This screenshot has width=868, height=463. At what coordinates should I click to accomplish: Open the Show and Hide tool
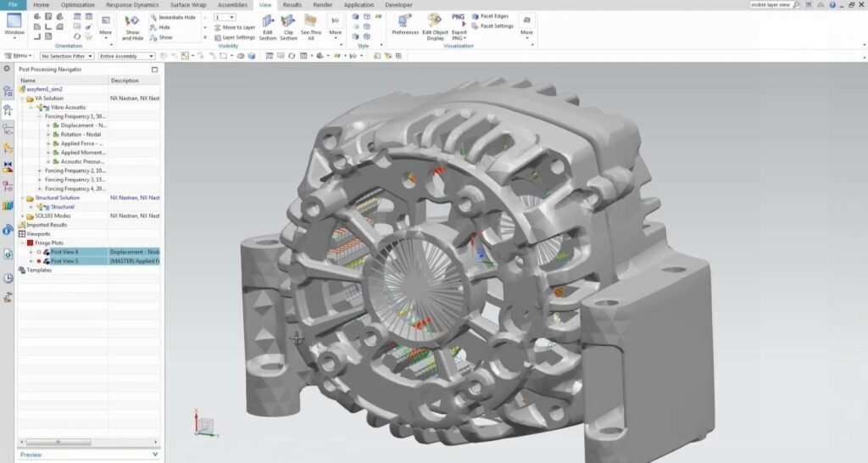tap(132, 27)
